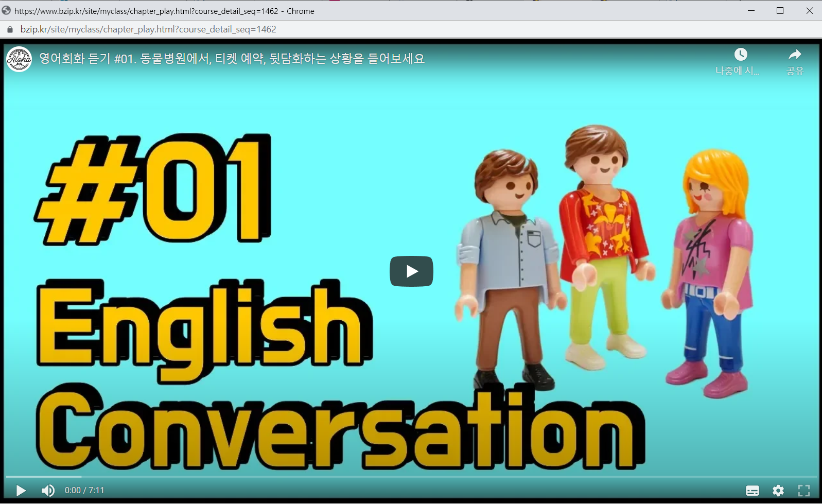
Task: Start playback from the control bar play icon
Action: (21, 490)
